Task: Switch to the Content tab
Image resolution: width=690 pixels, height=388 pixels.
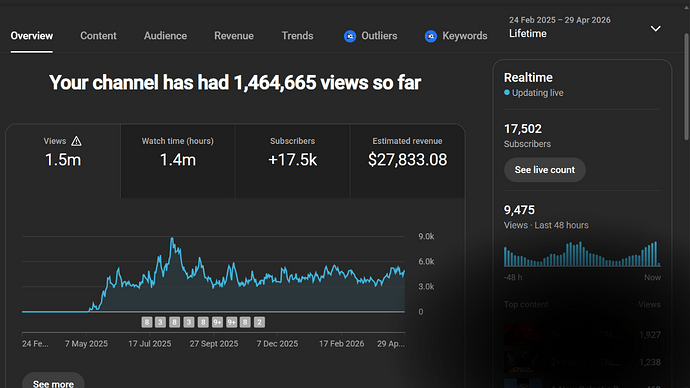Action: tap(98, 36)
